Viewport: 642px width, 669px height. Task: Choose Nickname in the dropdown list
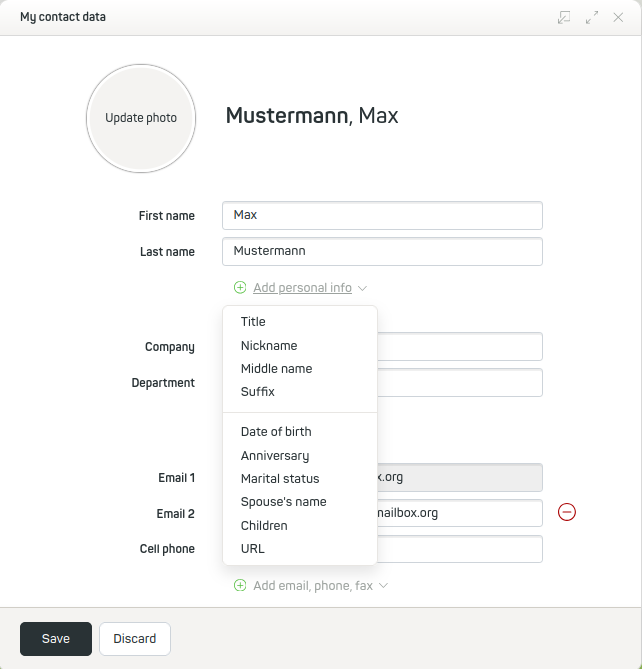[269, 346]
